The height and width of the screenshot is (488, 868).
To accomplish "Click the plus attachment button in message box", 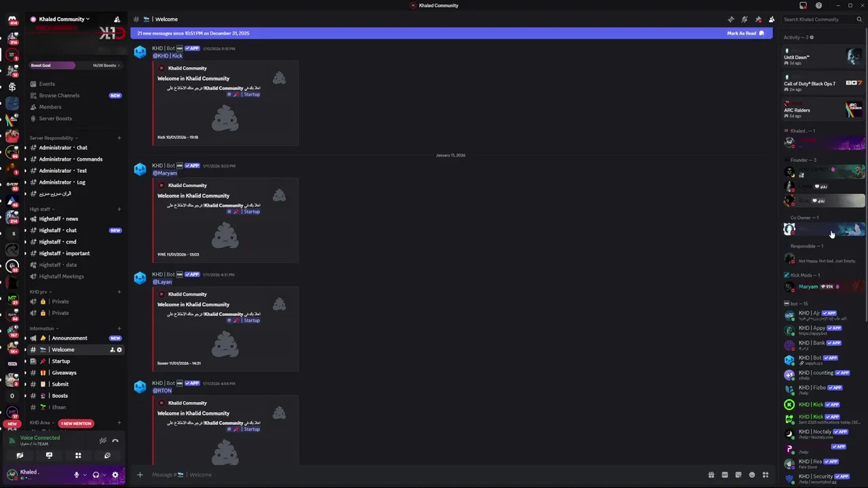I will (140, 474).
